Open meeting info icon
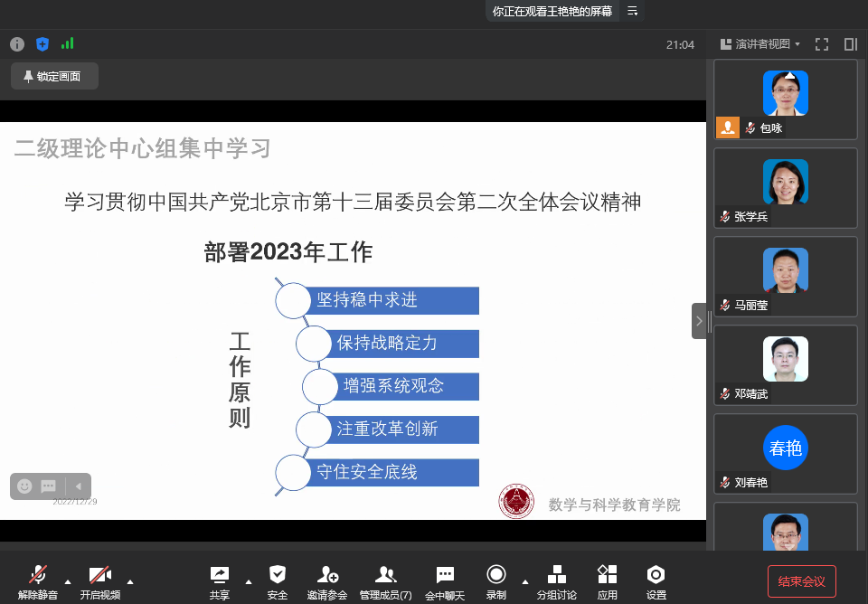868x604 pixels. [17, 44]
